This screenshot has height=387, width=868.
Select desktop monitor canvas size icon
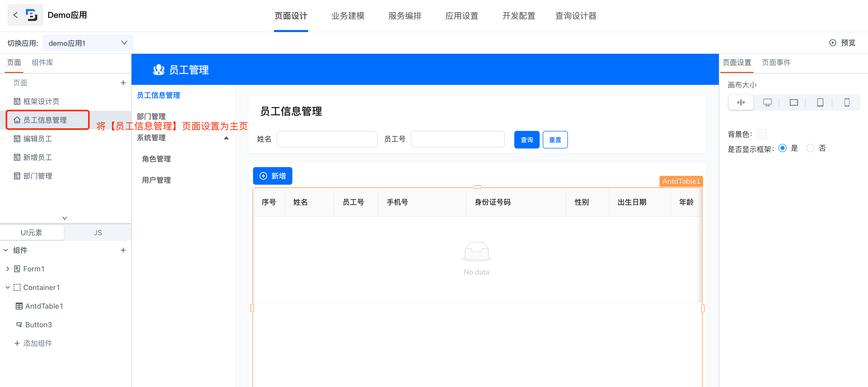pos(767,102)
